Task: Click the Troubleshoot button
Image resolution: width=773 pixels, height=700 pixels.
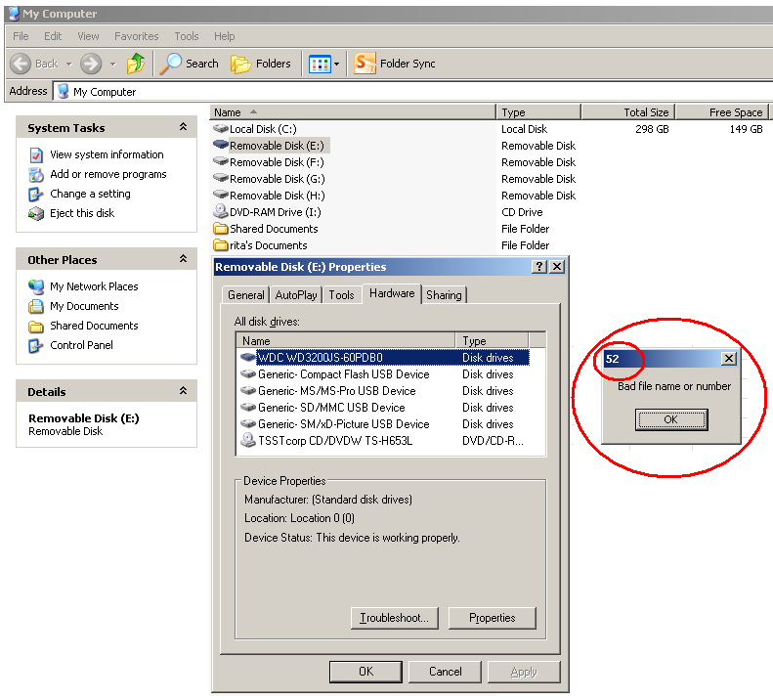Action: [394, 618]
